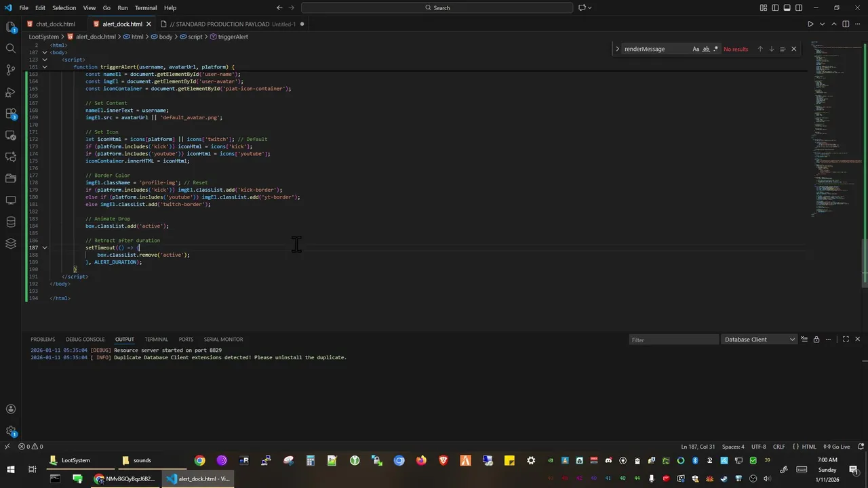Screen dimensions: 868x488
Task: Open the Database view icon
Action: pos(10,222)
